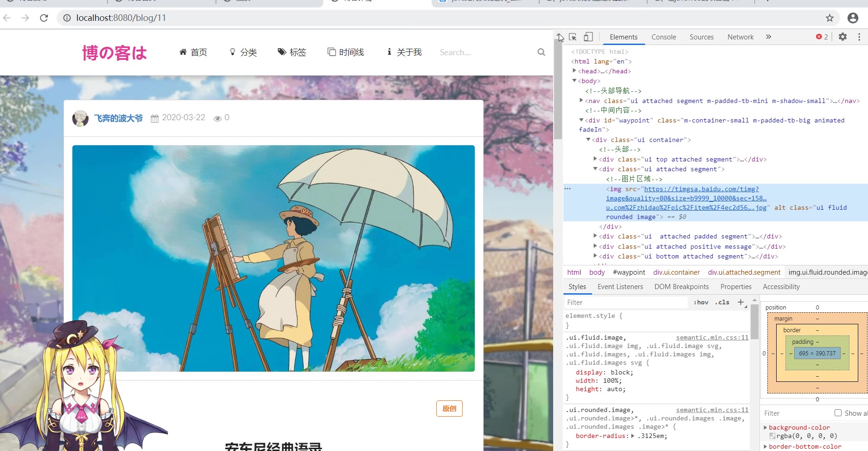Click the ellipsis beside the selected img node
This screenshot has width=868, height=451.
(x=568, y=189)
